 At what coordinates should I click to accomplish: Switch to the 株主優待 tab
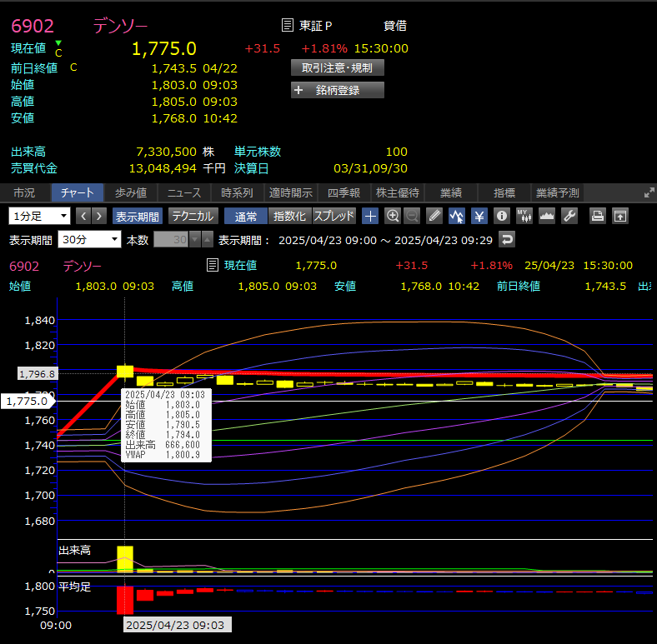tap(398, 193)
